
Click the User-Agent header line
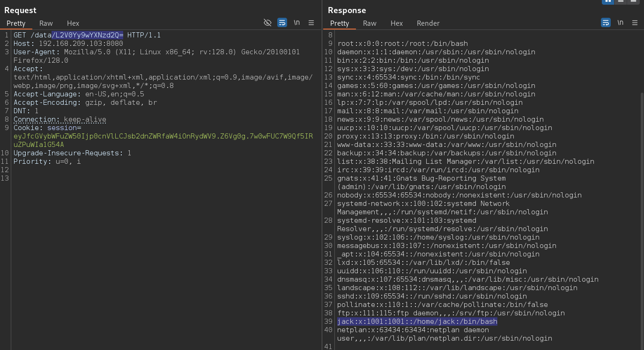(156, 56)
